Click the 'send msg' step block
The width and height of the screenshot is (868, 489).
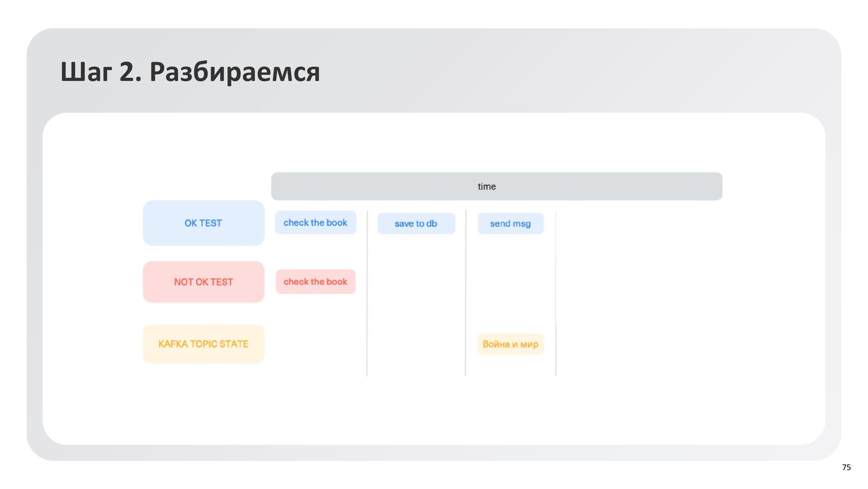point(510,224)
